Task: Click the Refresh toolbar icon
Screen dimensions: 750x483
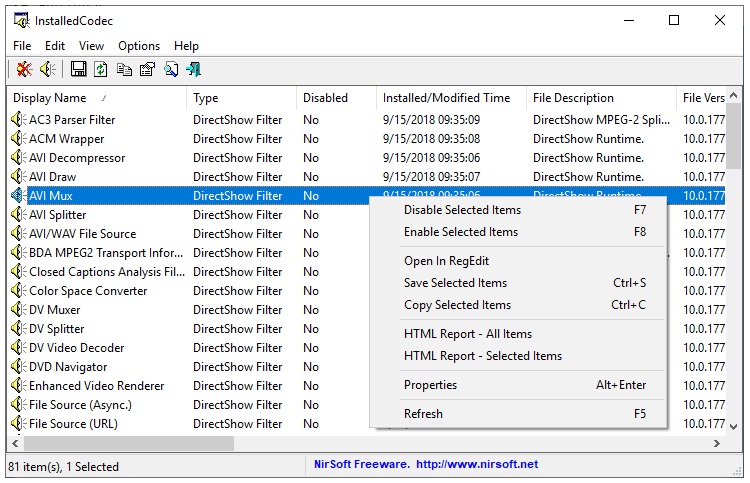Action: click(100, 69)
